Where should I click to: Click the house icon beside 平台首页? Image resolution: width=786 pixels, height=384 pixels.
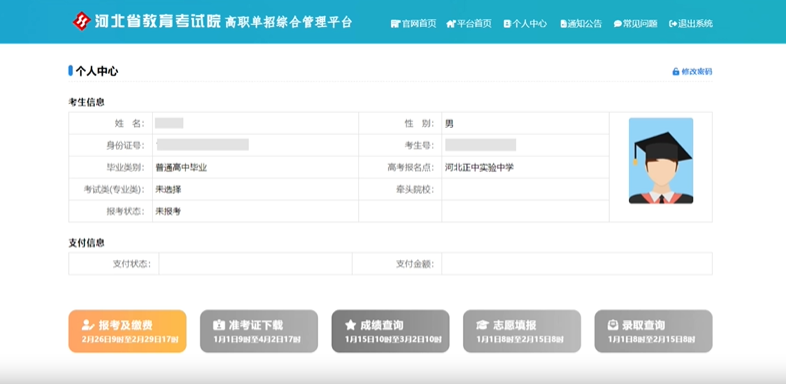[451, 24]
